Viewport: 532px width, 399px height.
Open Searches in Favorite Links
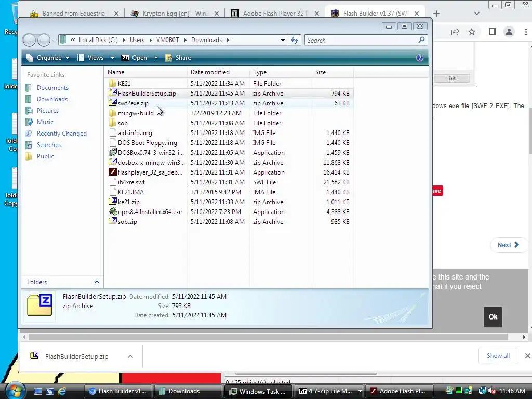coord(48,145)
